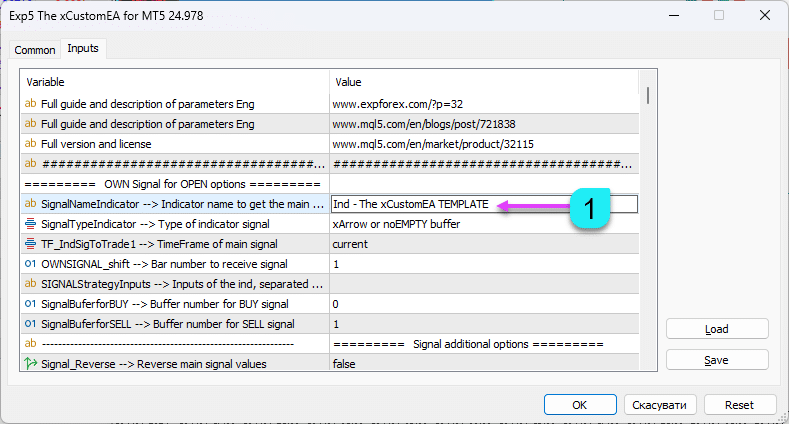Click the enum icon beside TF_IndSigToTrade1
789x424 pixels.
pos(30,244)
